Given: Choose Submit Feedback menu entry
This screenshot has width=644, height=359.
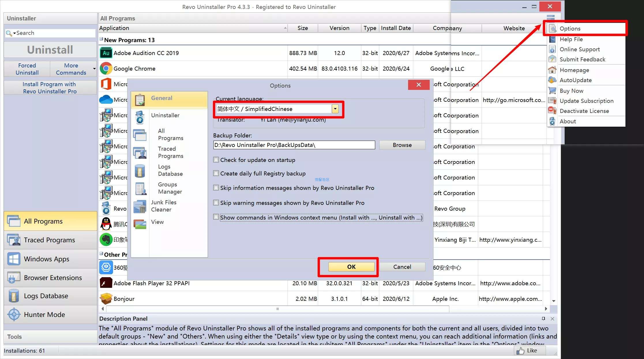Looking at the screenshot, I should click(587, 59).
